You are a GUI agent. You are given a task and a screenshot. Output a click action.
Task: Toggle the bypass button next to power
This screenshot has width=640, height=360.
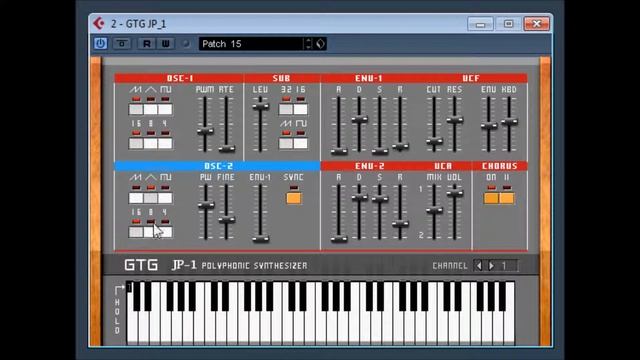(122, 44)
